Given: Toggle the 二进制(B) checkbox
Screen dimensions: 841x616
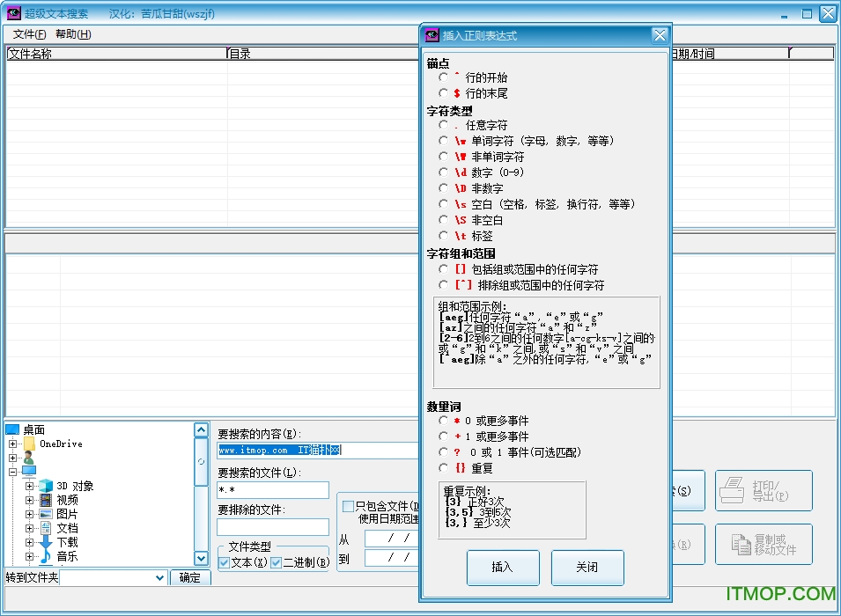Looking at the screenshot, I should [276, 562].
